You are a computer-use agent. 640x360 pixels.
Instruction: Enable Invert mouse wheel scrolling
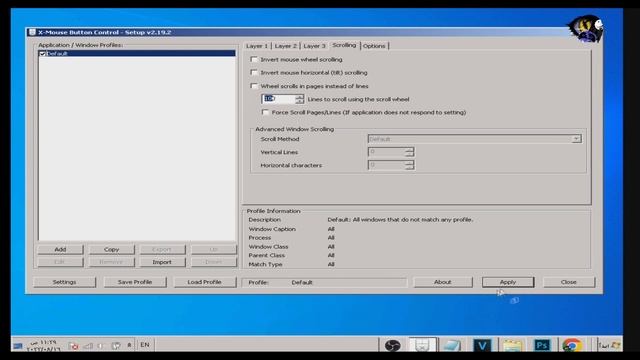click(x=254, y=59)
